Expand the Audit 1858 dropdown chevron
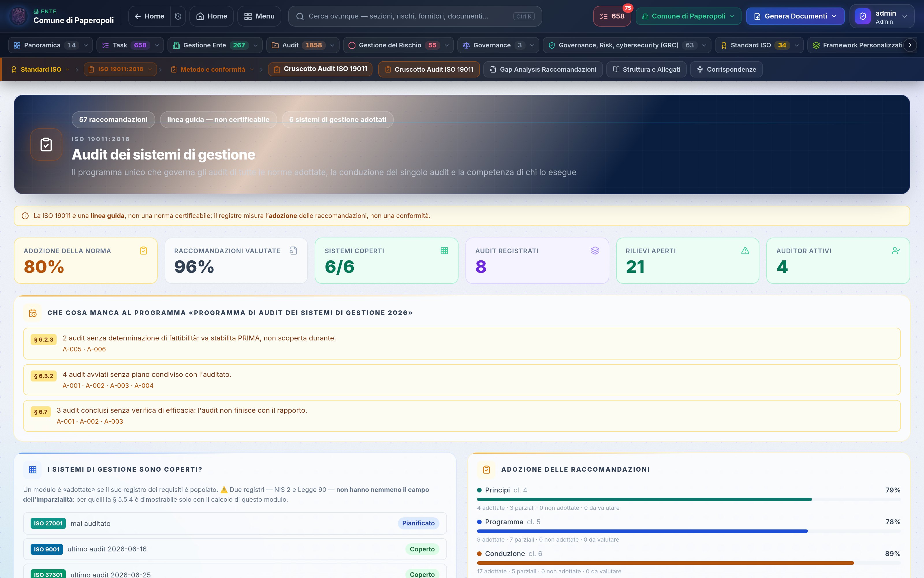Viewport: 924px width, 578px height. tap(332, 45)
